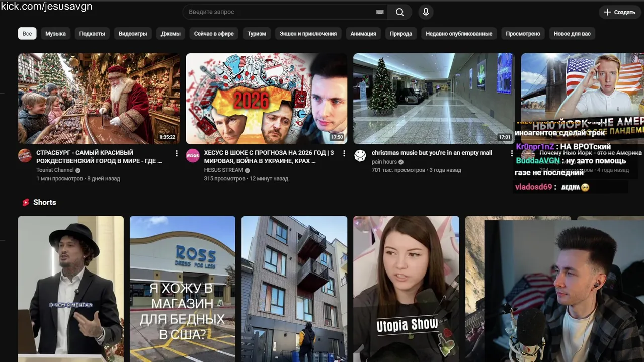Screen dimensions: 644x362
Task: Open HESUS STREAM channel avatar
Action: point(192,155)
